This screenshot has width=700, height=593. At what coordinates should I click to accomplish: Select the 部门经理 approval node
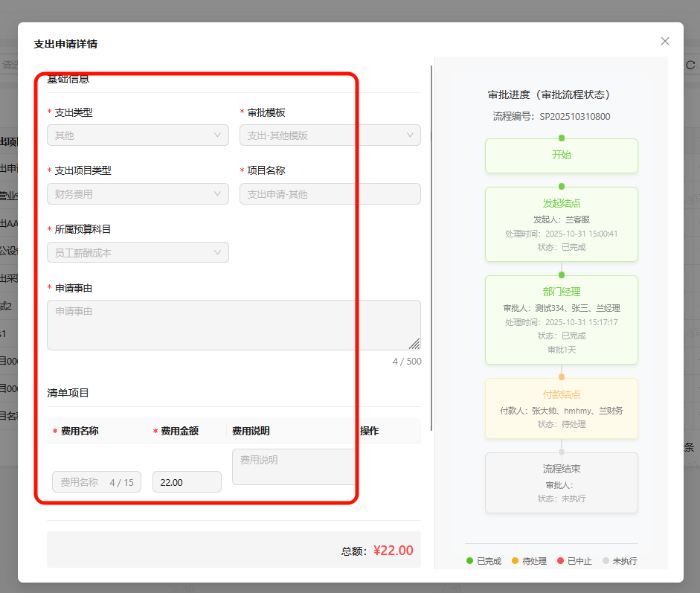(562, 320)
